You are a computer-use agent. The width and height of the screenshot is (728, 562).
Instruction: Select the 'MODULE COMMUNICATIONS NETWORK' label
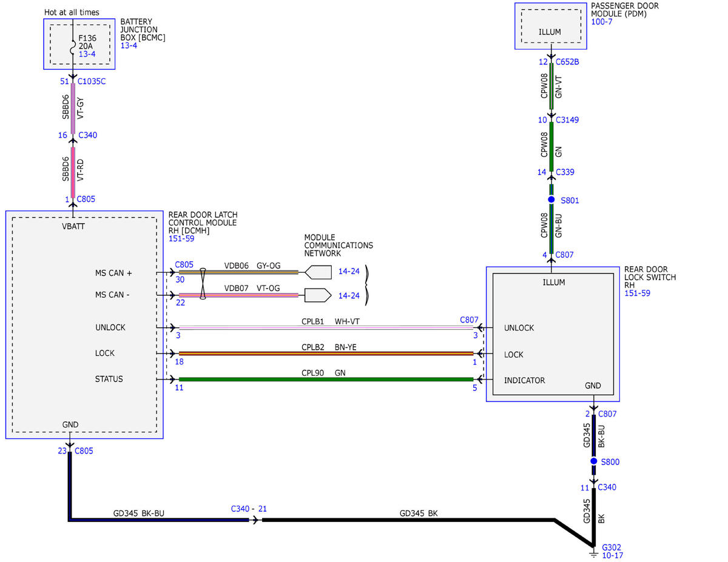(339, 246)
